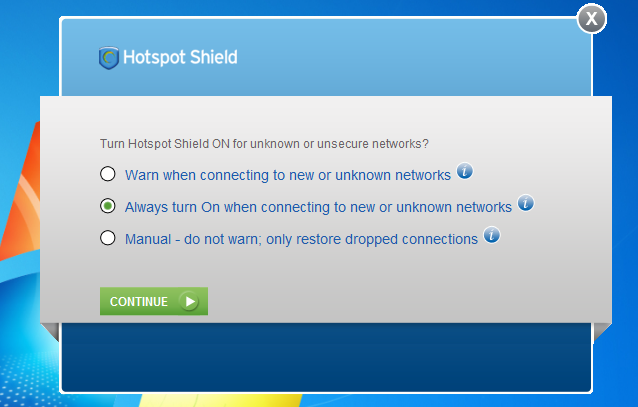638x407 pixels.
Task: Pick the Manual - do not warn radio button
Action: pos(108,238)
